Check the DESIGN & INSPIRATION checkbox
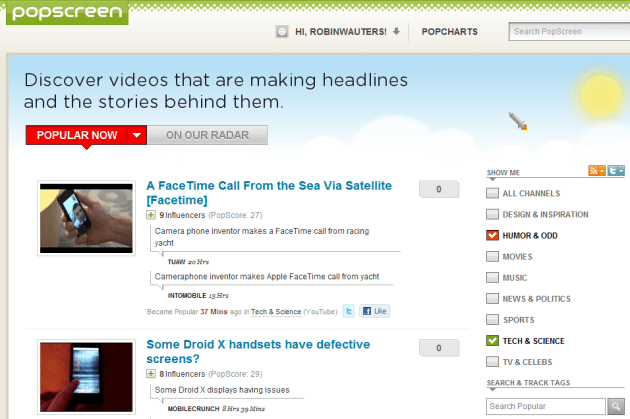Image resolution: width=630 pixels, height=419 pixels. tap(492, 214)
